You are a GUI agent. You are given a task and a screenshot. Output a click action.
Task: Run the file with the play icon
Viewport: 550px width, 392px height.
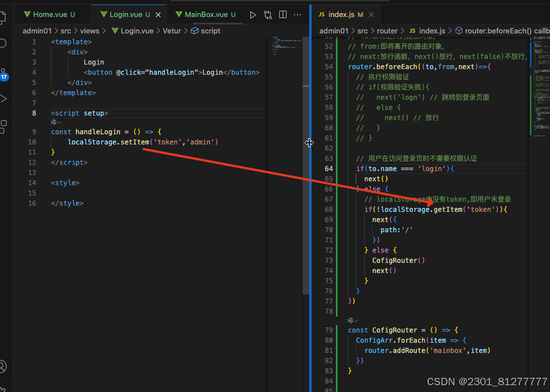click(x=253, y=15)
